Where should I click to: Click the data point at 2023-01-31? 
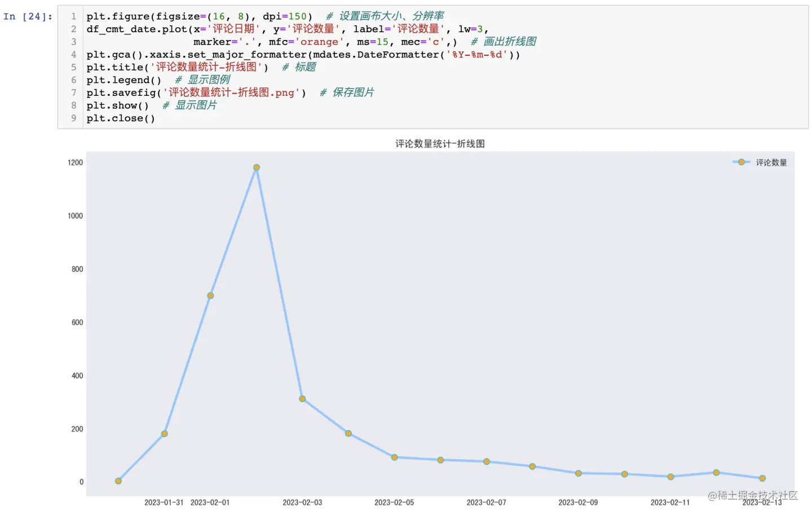(x=164, y=434)
